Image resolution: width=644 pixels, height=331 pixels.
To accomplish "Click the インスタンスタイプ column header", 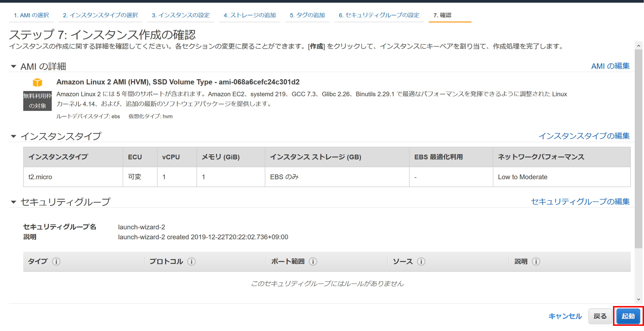I will [73, 157].
